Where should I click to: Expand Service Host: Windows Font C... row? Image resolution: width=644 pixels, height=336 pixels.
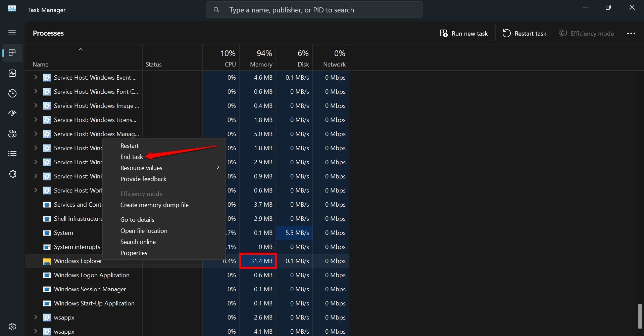36,91
